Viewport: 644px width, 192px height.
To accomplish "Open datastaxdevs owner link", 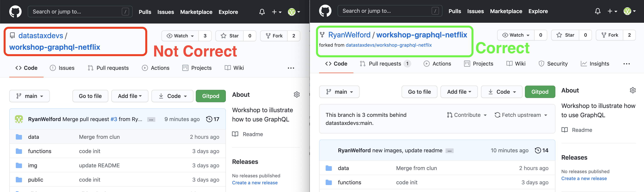I will [41, 35].
